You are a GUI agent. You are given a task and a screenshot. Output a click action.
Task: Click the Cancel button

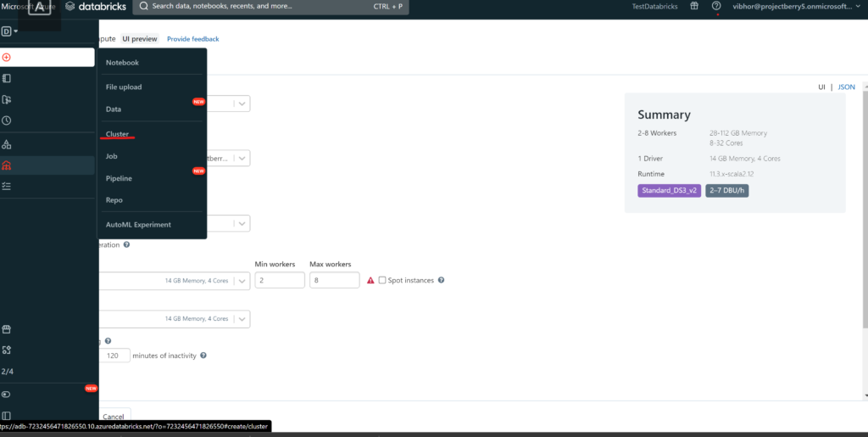pos(114,417)
